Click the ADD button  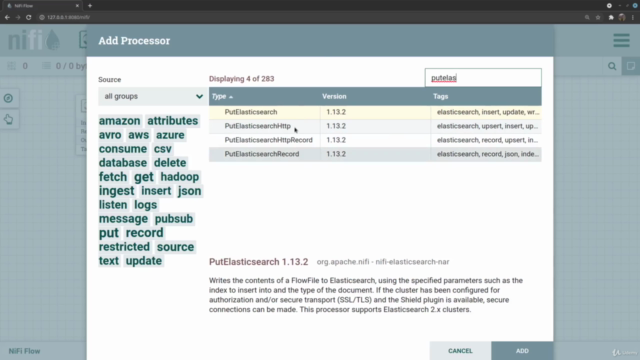coord(522,351)
